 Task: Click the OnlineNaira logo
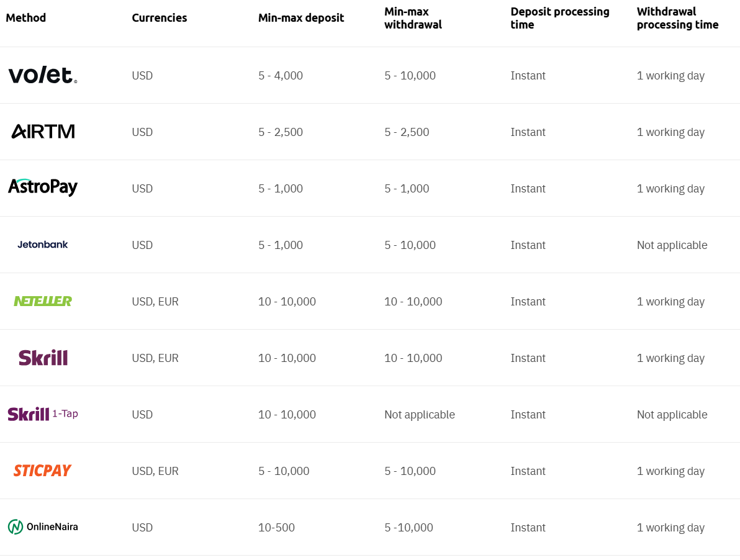[x=43, y=527]
